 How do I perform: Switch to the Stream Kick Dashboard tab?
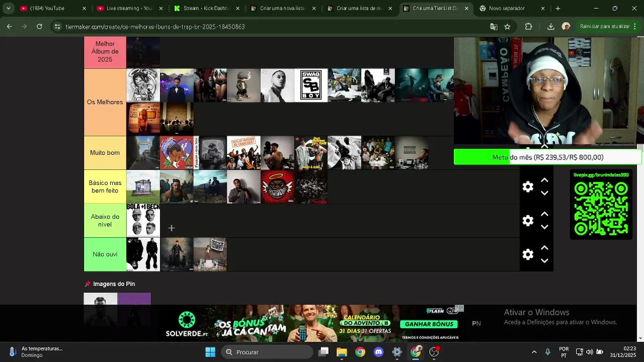[206, 9]
